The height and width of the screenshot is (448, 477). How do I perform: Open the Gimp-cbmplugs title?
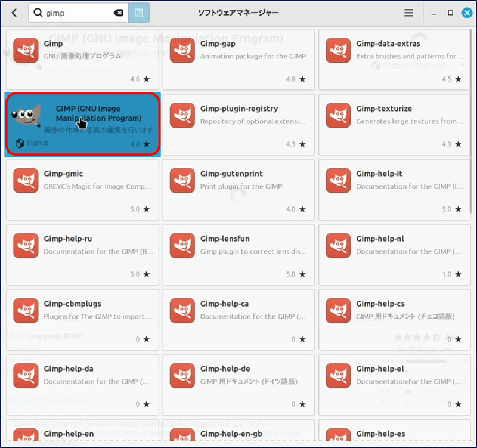(x=73, y=304)
